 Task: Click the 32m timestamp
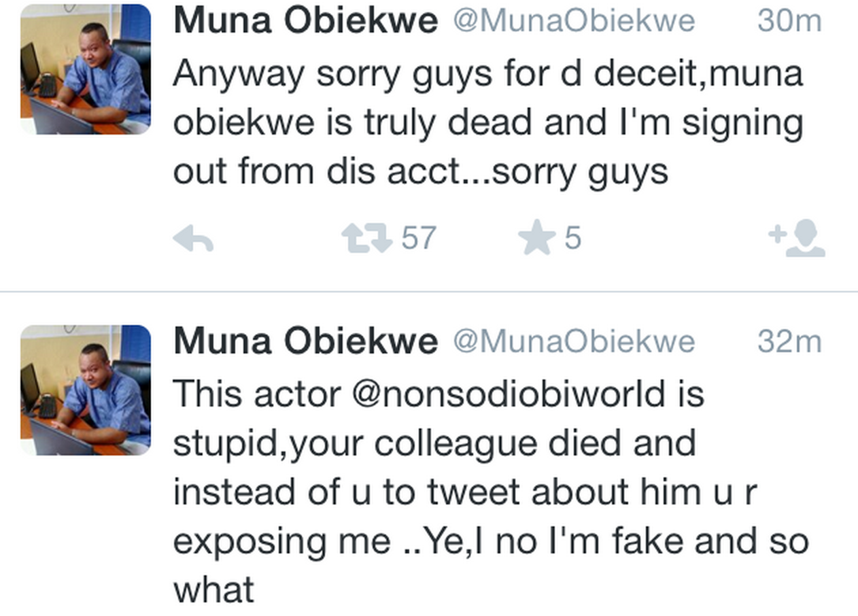pos(789,341)
